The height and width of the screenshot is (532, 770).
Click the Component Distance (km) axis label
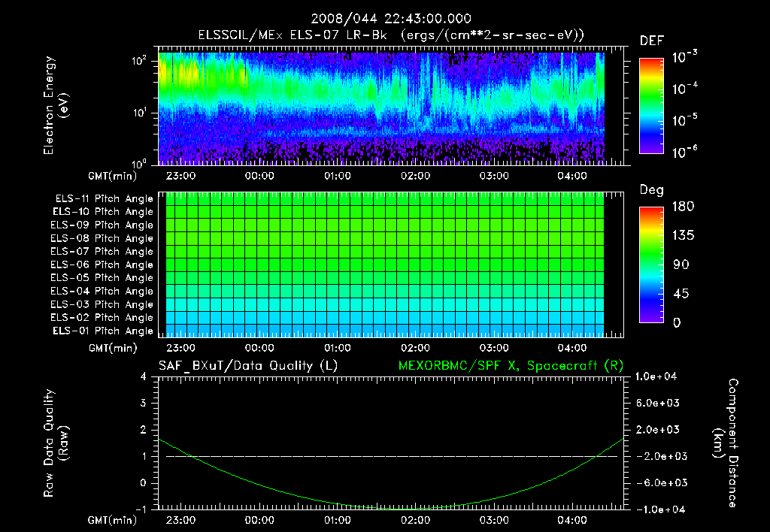(726, 443)
